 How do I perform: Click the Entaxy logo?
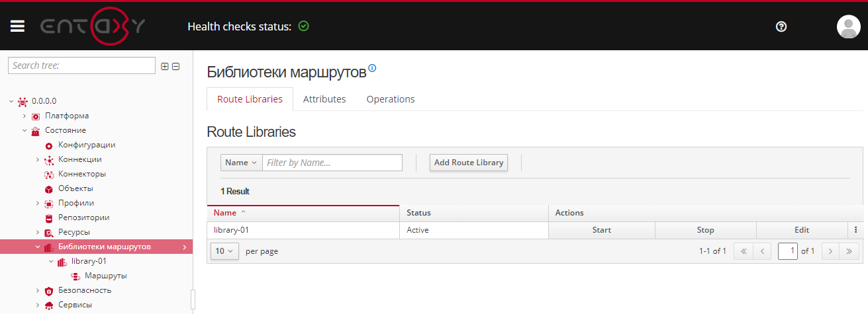[93, 26]
